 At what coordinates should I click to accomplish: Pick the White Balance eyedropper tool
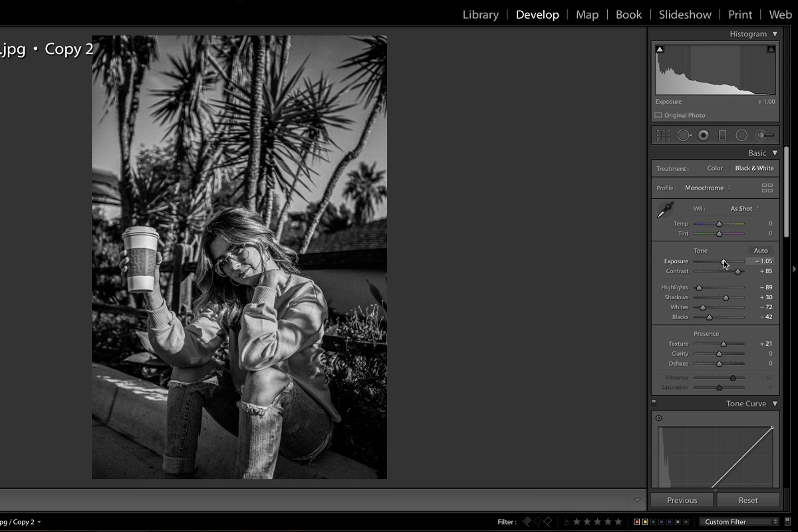coord(665,211)
